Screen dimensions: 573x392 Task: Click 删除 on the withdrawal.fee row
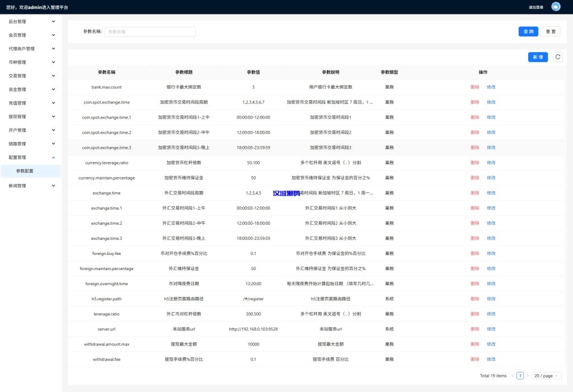click(475, 359)
